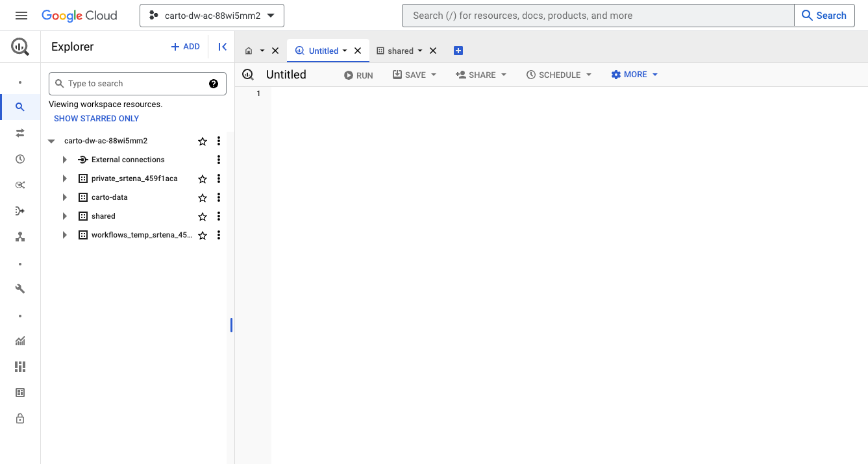The image size is (868, 464).
Task: Click the Data transfers sidebar icon
Action: pyautogui.click(x=20, y=133)
